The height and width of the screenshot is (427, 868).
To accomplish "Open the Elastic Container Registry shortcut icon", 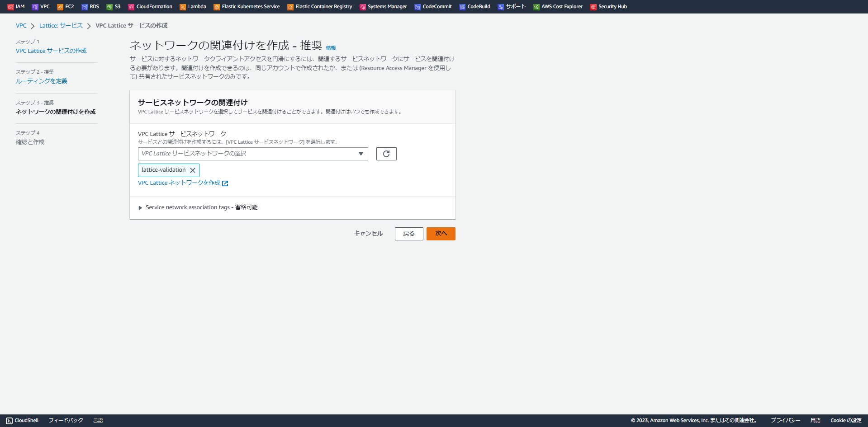I will click(290, 7).
